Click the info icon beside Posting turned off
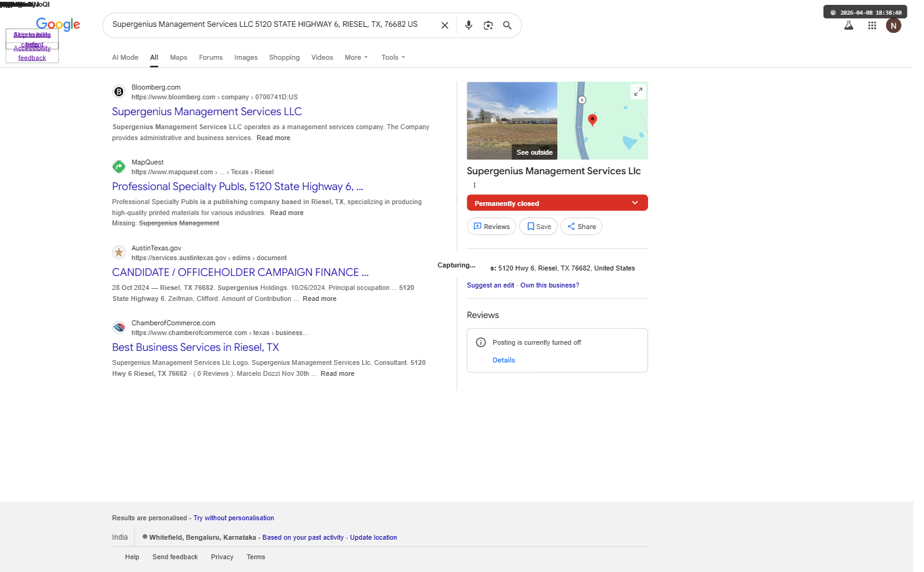 pos(481,342)
